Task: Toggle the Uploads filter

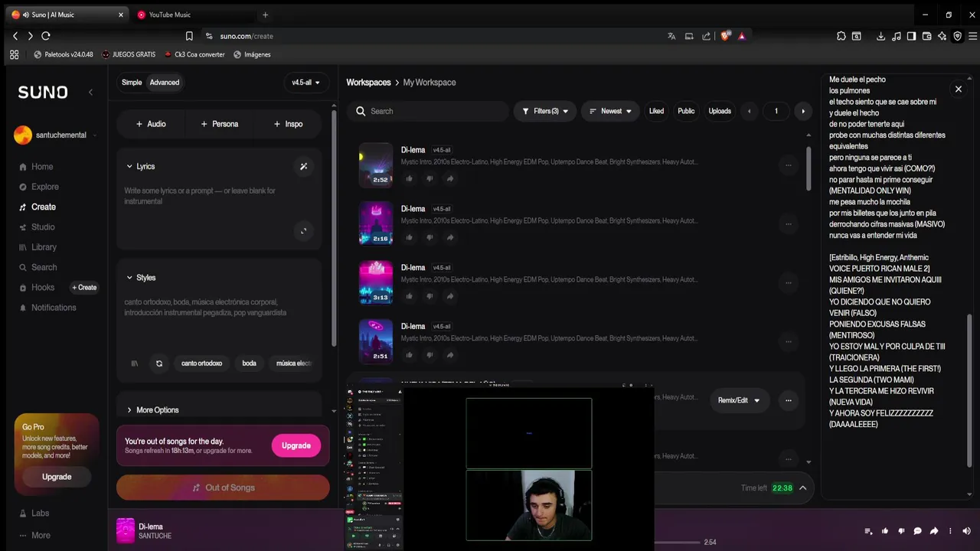Action: 720,111
